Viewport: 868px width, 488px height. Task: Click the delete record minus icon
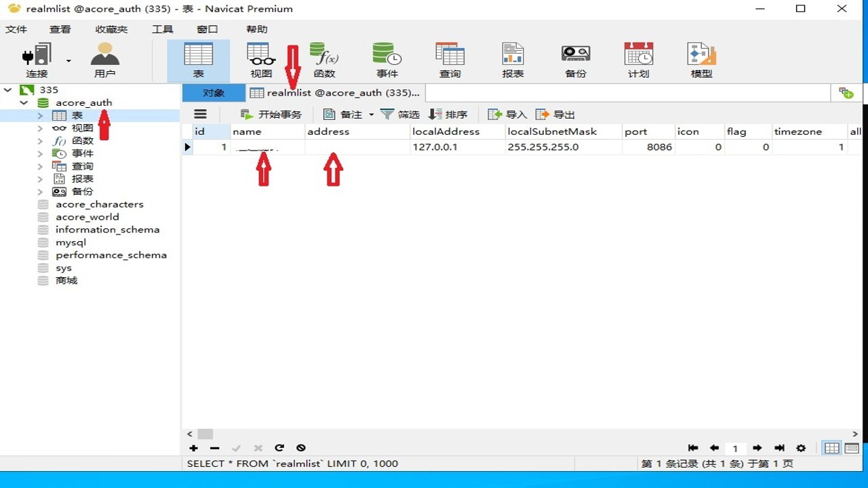point(215,448)
